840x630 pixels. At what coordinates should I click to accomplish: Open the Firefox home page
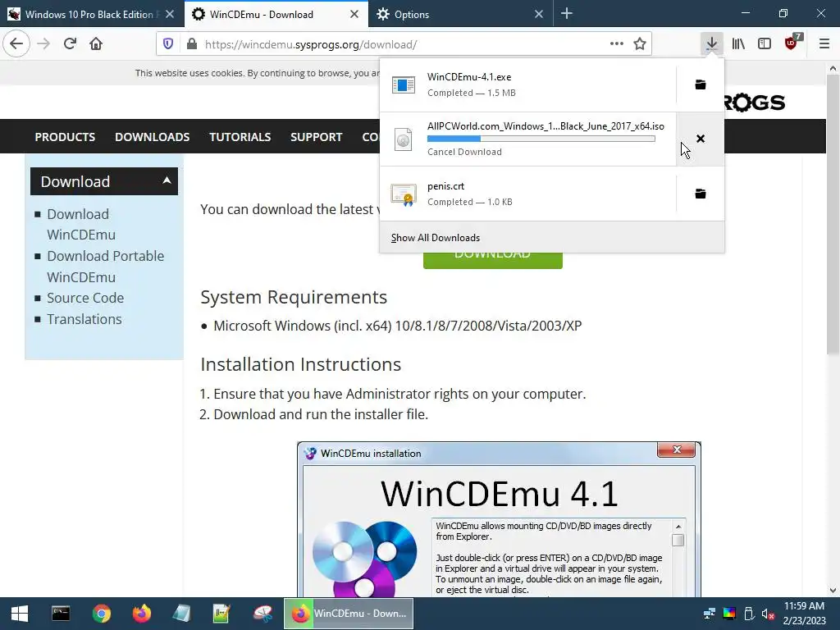96,44
